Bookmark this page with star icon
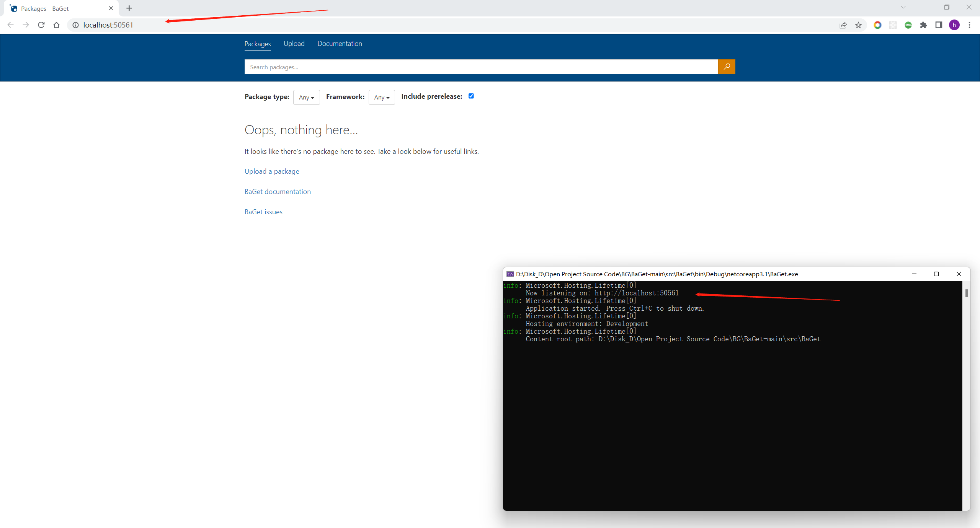 click(859, 25)
